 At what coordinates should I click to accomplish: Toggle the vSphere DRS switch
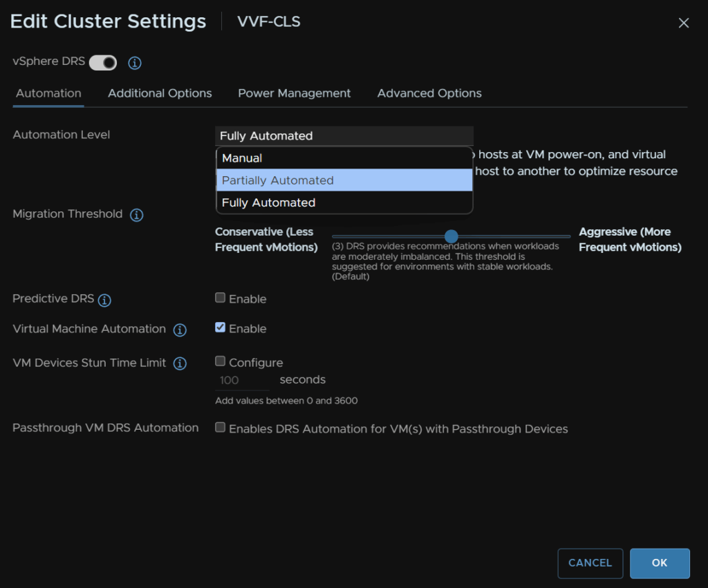[103, 63]
